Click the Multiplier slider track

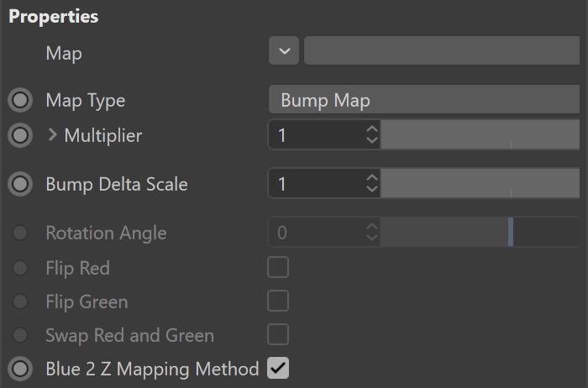coord(480,134)
